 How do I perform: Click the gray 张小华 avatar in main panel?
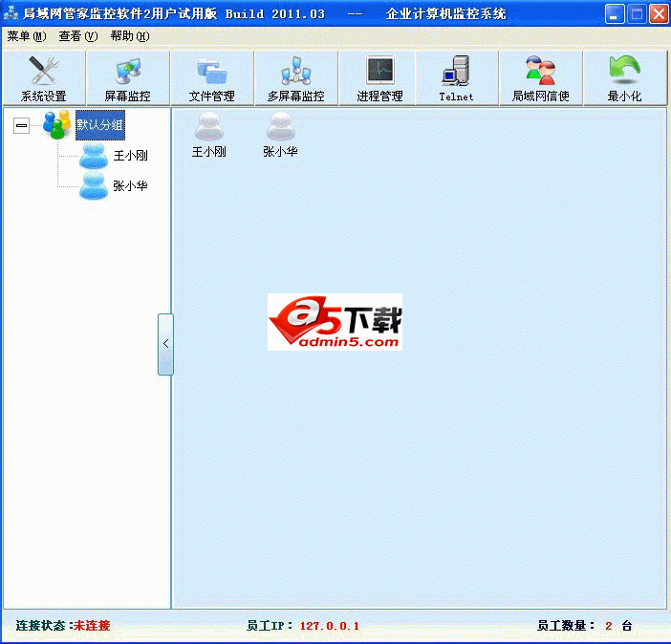point(281,126)
